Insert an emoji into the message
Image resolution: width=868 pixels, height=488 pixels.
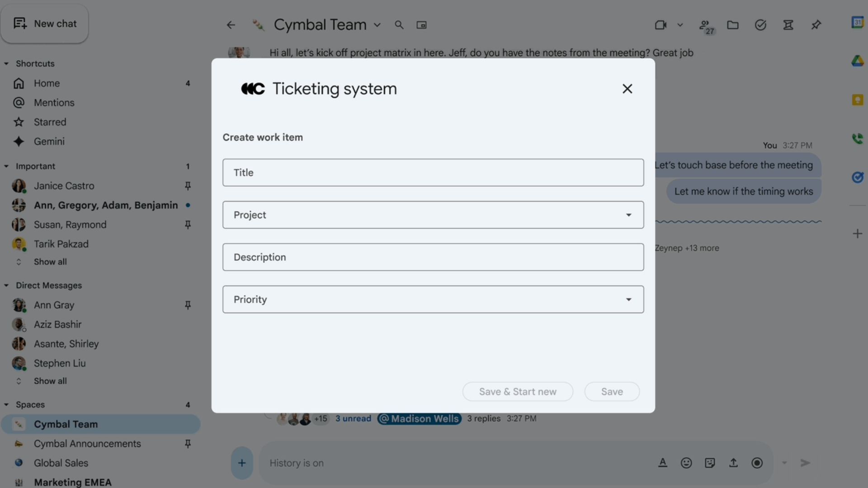(686, 463)
